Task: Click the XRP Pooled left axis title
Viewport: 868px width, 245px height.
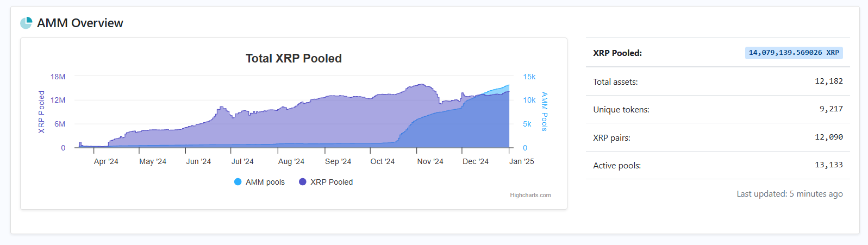Action: point(41,112)
